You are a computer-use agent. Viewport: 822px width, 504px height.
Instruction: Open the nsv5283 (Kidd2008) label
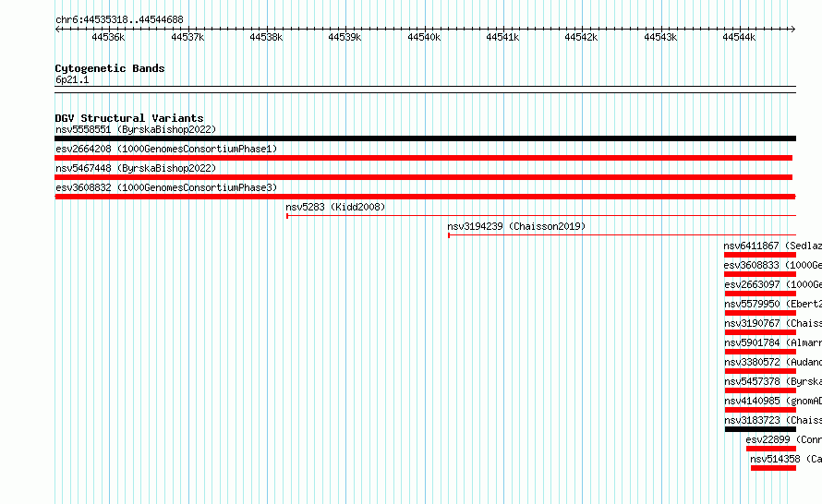pyautogui.click(x=335, y=207)
